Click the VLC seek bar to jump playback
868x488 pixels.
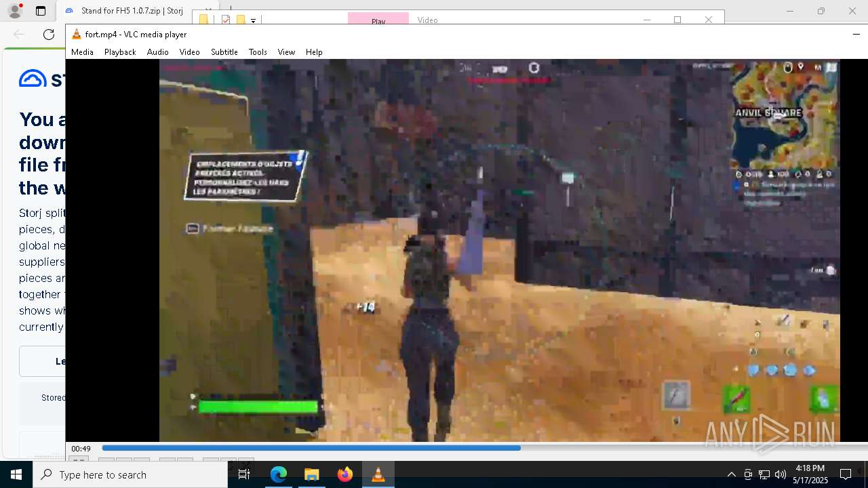[485, 448]
